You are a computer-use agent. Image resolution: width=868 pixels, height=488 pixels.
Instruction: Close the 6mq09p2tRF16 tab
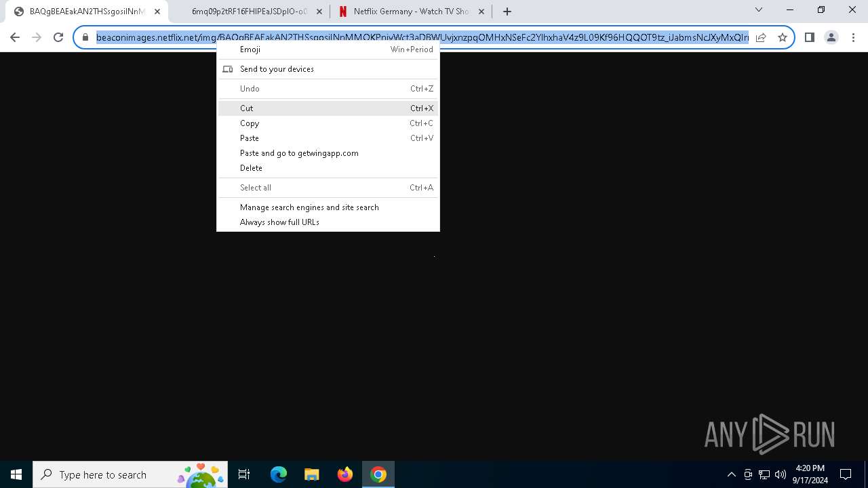(x=319, y=12)
